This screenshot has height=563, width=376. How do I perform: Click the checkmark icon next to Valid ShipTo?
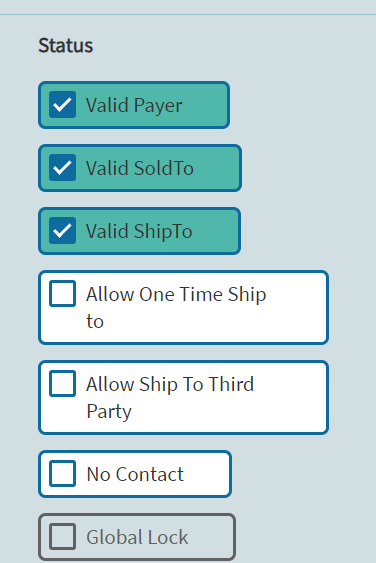pyautogui.click(x=62, y=231)
